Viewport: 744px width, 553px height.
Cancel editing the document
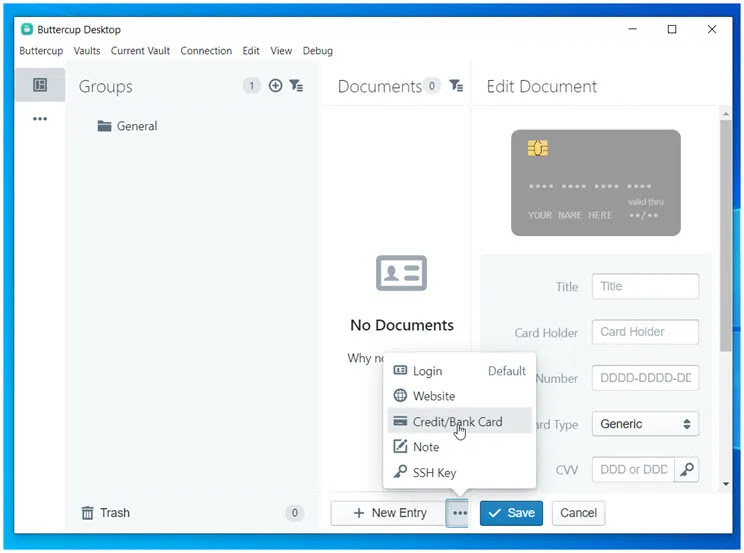click(x=578, y=513)
